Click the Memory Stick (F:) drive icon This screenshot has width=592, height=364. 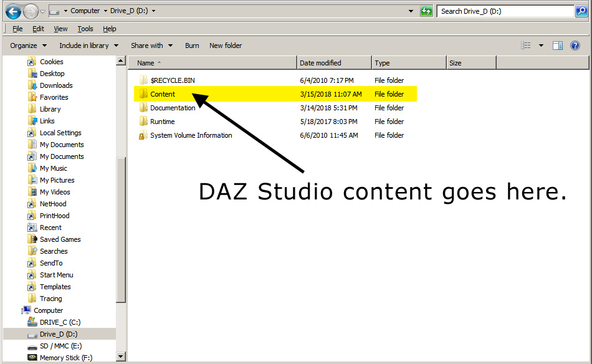(x=32, y=358)
